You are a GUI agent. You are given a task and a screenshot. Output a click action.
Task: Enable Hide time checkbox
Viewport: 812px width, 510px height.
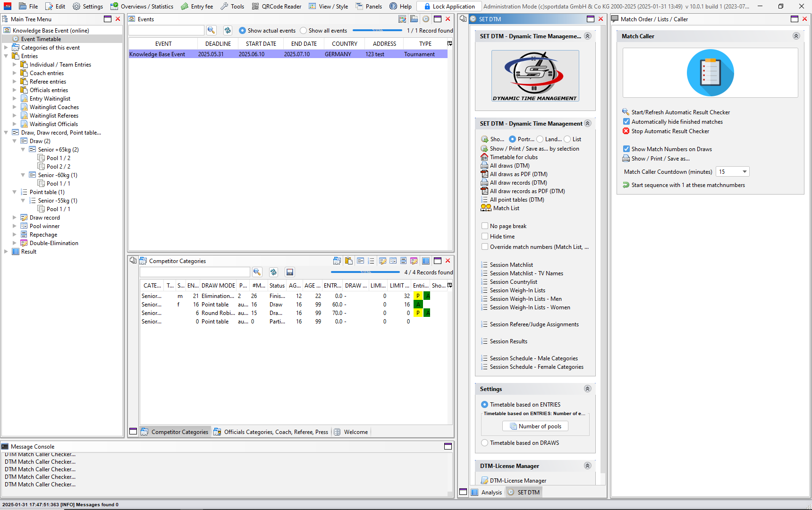485,236
